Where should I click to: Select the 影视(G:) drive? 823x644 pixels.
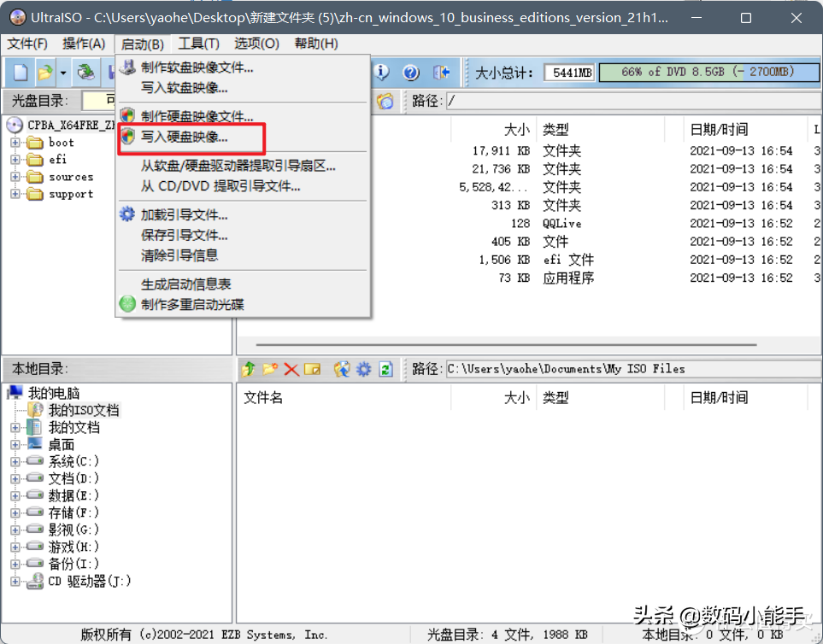pos(73,530)
